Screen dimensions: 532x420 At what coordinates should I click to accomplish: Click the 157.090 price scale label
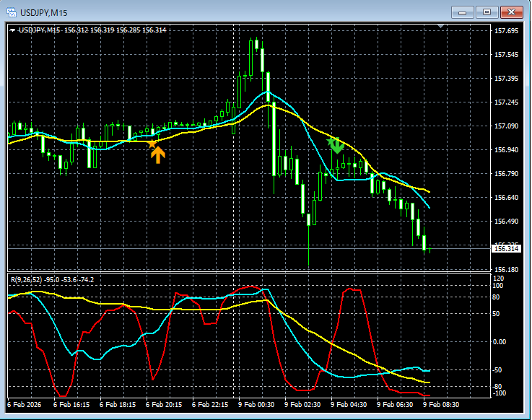pyautogui.click(x=506, y=126)
